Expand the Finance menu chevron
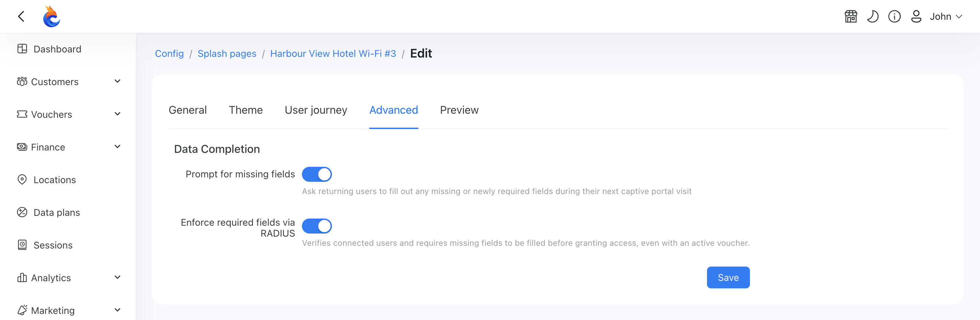 click(117, 146)
